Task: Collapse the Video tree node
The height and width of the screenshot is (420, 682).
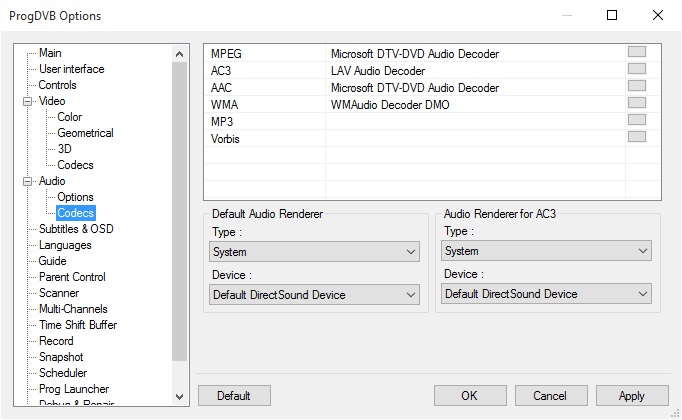Action: pyautogui.click(x=27, y=101)
